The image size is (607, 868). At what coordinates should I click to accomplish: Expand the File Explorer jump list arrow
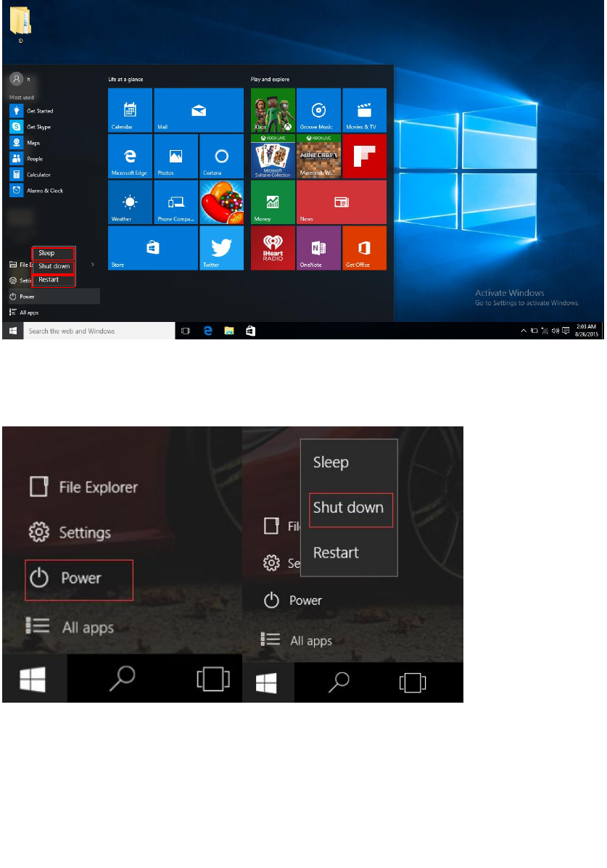[93, 265]
